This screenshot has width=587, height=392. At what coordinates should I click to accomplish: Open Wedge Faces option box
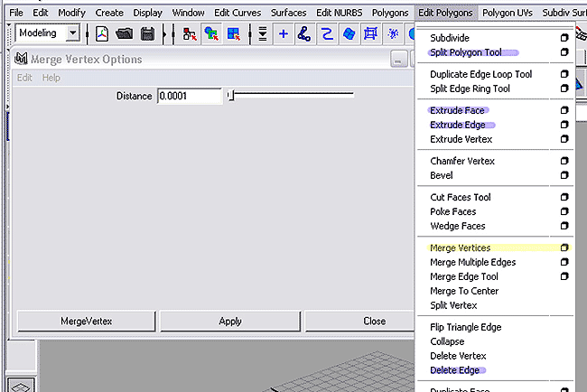(564, 226)
